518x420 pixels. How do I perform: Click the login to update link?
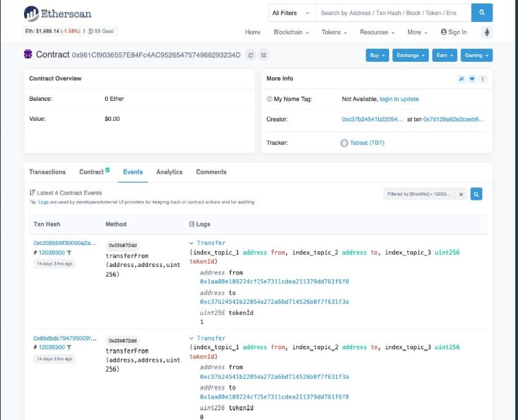(399, 99)
